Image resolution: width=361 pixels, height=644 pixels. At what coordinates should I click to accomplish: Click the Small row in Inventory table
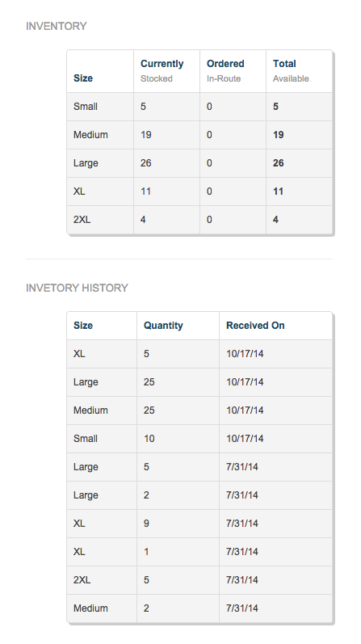[199, 107]
